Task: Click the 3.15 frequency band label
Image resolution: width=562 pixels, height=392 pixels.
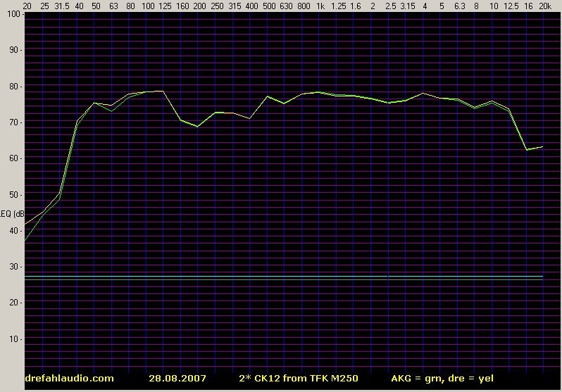Action: pyautogui.click(x=407, y=6)
